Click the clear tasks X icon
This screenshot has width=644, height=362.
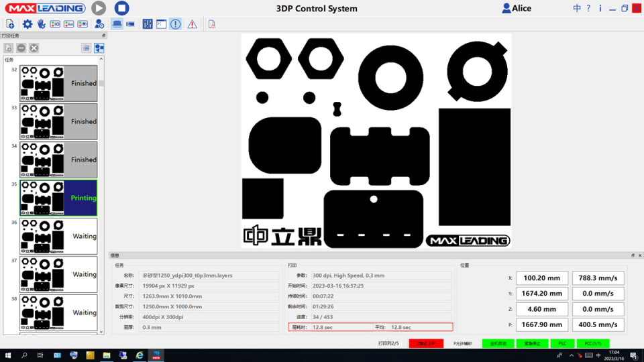[34, 48]
